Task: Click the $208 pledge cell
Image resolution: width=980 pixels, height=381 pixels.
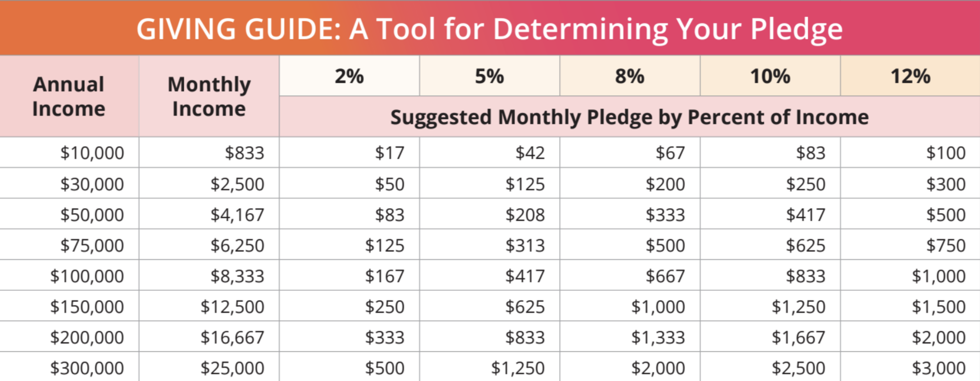Action: [525, 215]
